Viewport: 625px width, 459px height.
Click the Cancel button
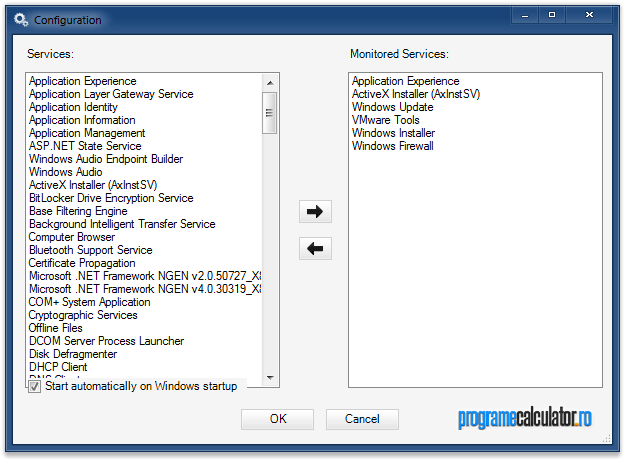click(362, 419)
